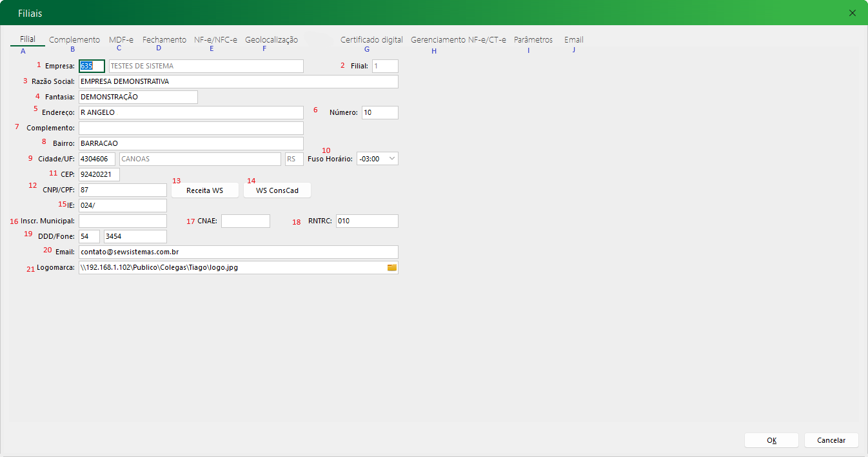This screenshot has height=457, width=868.
Task: Click the empty CNAE field
Action: click(245, 221)
